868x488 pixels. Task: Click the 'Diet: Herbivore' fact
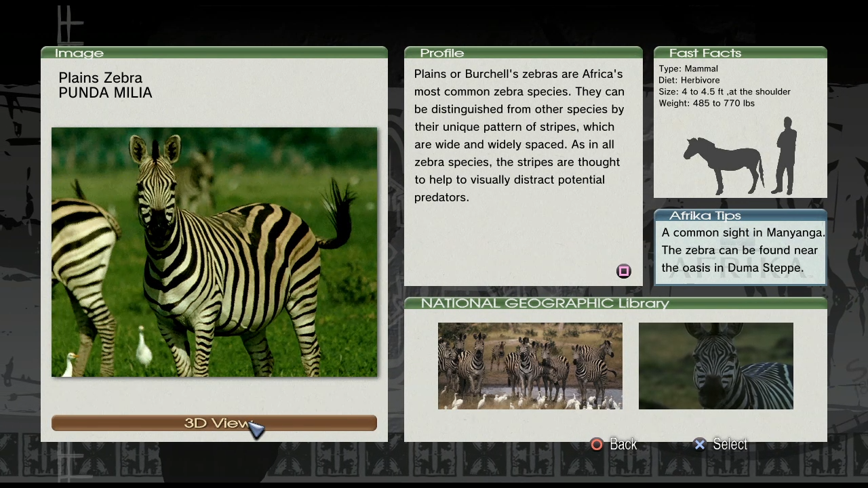tap(689, 80)
